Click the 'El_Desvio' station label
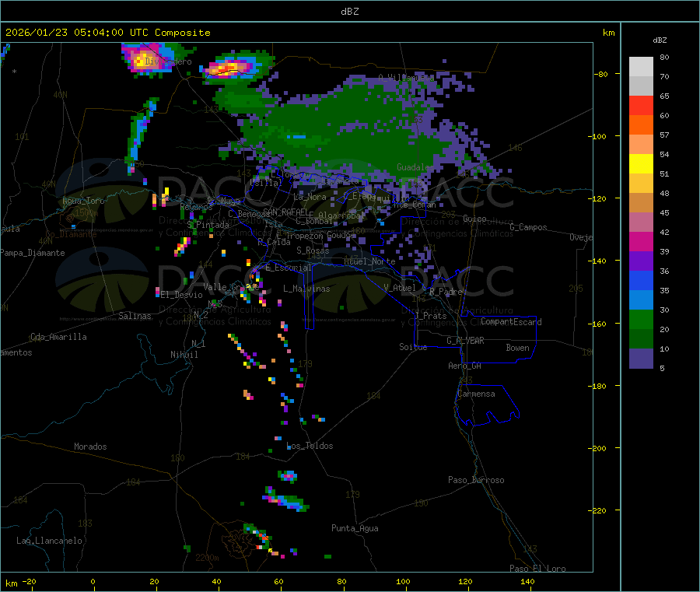The width and height of the screenshot is (700, 592). pyautogui.click(x=181, y=295)
